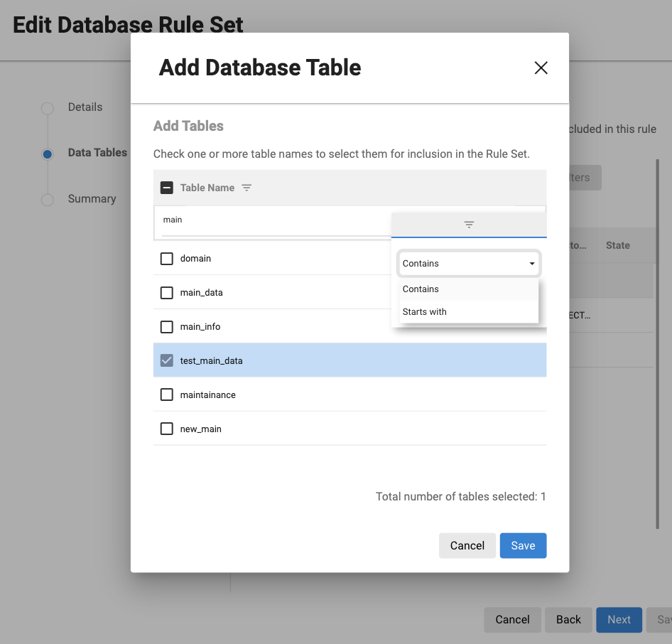Select the maintainance table checkbox

(167, 395)
